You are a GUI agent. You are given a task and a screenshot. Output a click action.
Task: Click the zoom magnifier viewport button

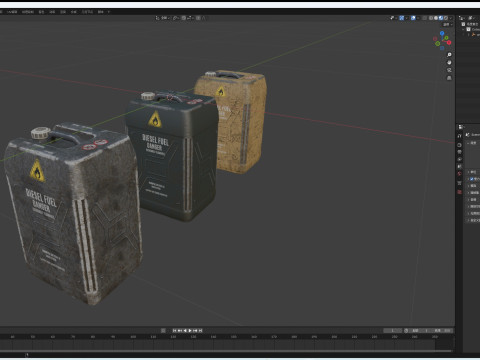coord(449,54)
